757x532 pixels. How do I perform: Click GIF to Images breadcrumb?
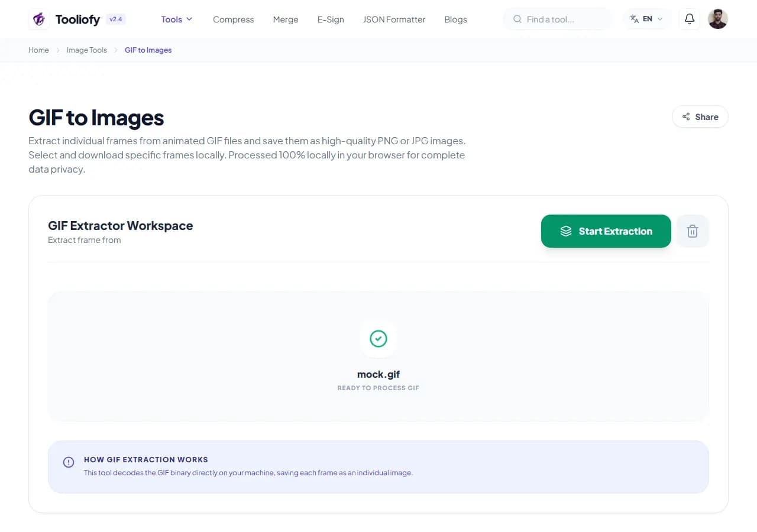(148, 50)
